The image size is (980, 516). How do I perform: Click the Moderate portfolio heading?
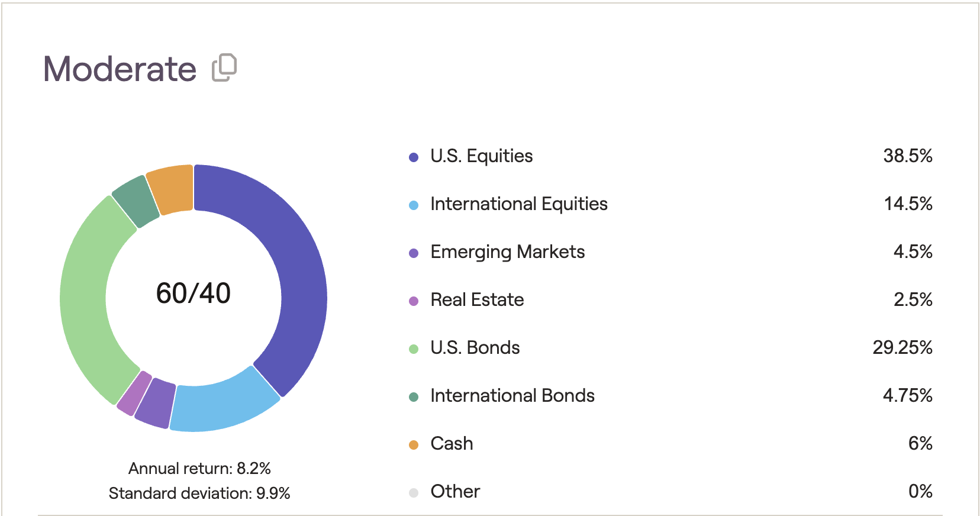tap(120, 69)
